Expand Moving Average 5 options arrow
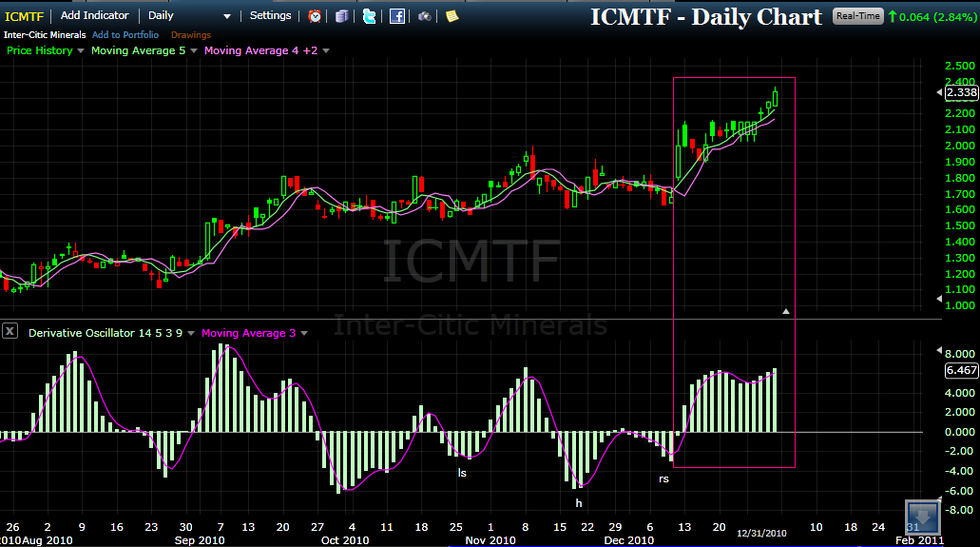980x547 pixels. (x=194, y=50)
